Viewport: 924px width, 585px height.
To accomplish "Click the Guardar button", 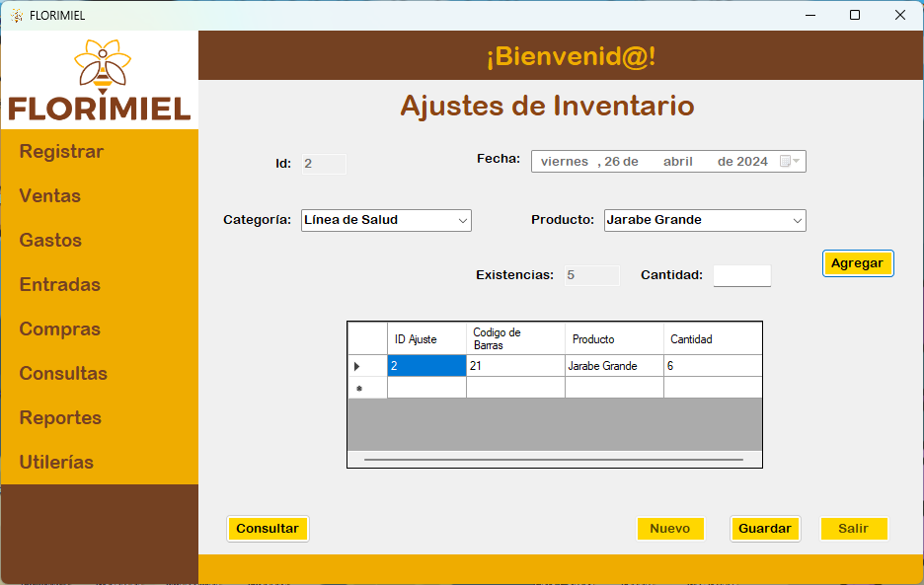I will coord(764,529).
